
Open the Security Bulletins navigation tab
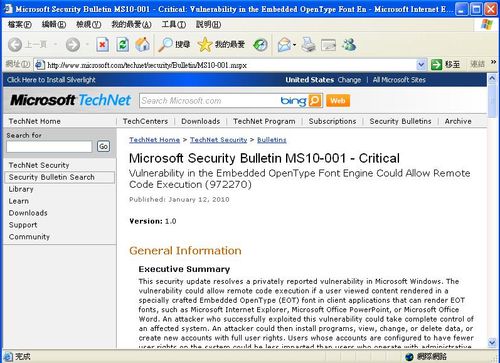coord(400,121)
